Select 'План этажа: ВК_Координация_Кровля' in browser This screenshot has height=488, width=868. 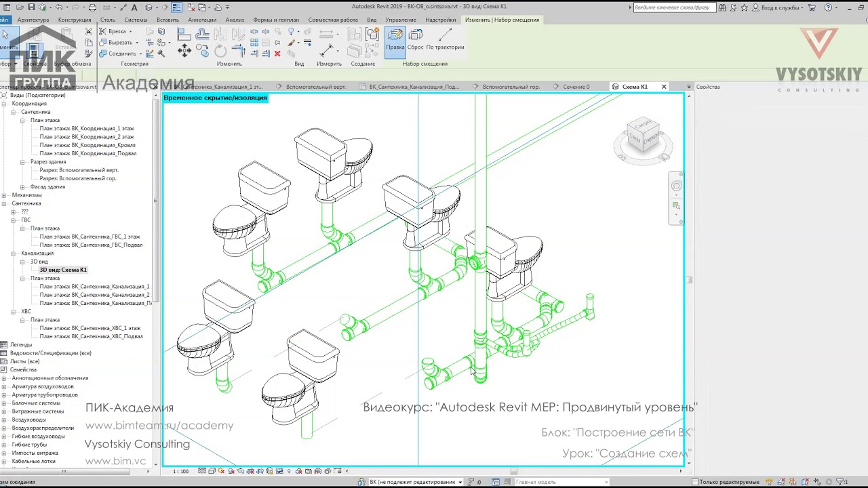tap(87, 145)
